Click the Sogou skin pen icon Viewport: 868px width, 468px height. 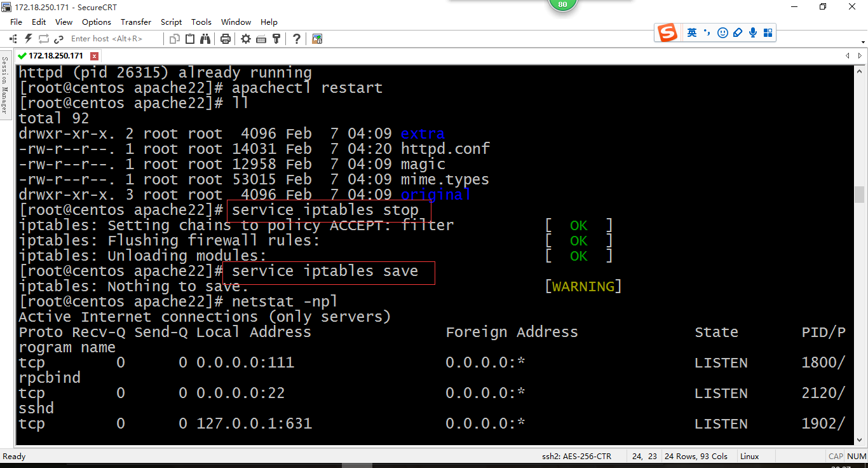tap(738, 32)
